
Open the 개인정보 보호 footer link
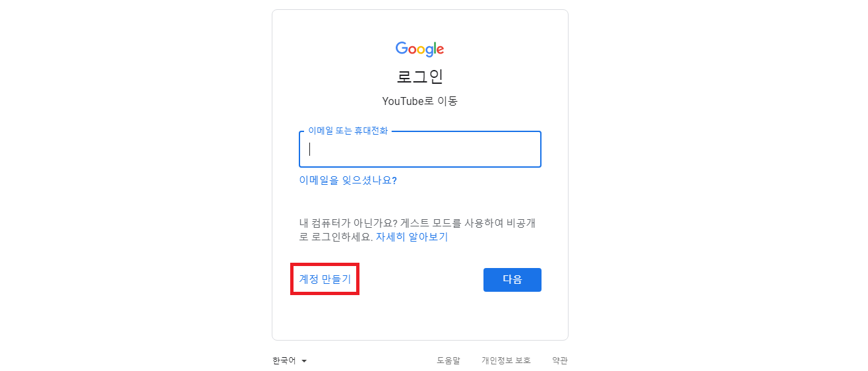coord(506,360)
